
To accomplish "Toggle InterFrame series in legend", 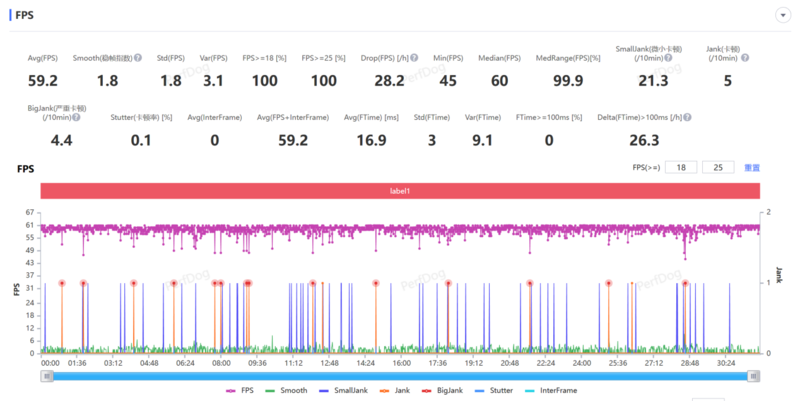I will [x=551, y=390].
